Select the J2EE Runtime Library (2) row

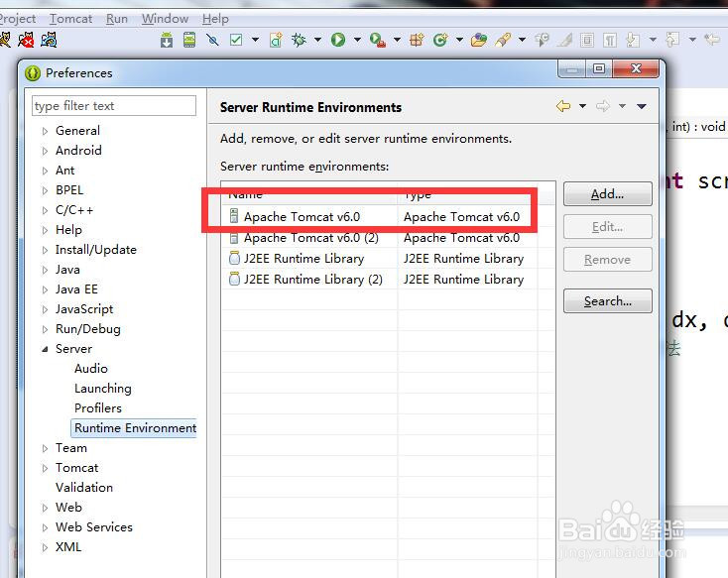388,280
